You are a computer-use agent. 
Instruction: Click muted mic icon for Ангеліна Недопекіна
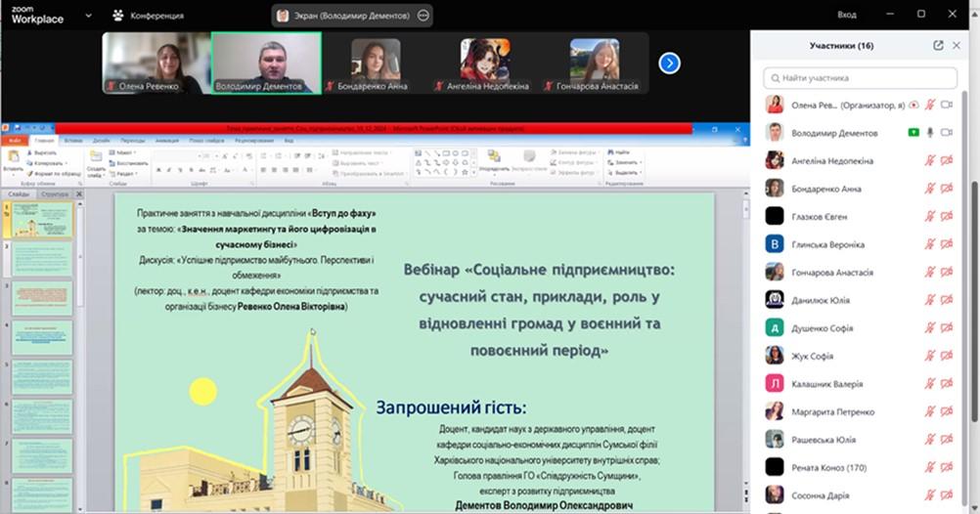[x=930, y=161]
